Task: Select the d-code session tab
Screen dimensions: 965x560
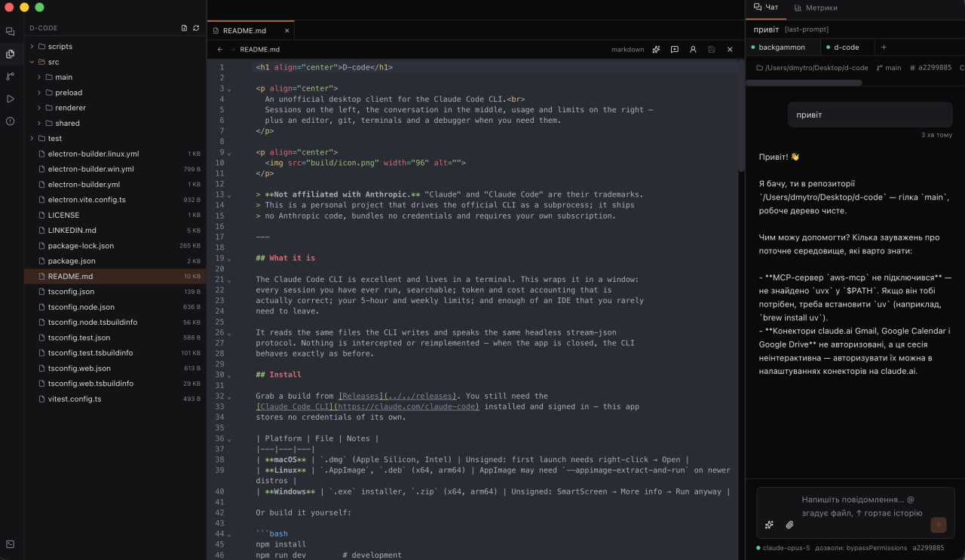Action: 846,47
